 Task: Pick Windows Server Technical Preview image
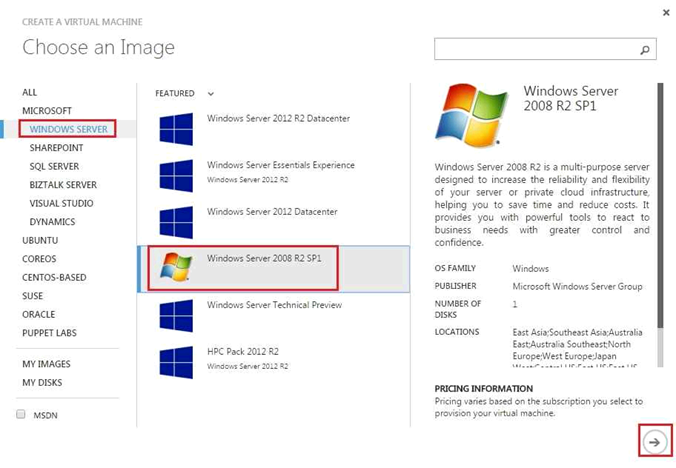click(273, 315)
